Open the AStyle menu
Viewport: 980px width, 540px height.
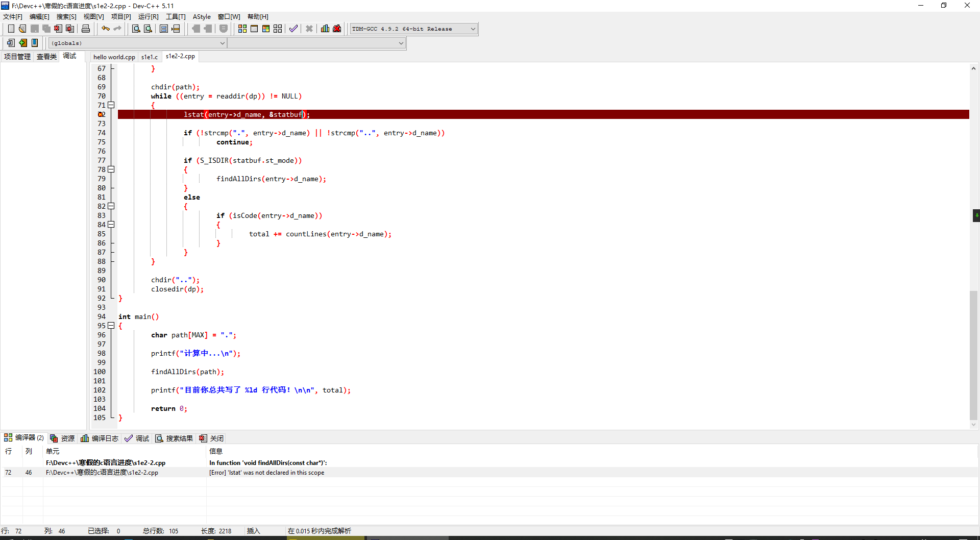pos(202,17)
